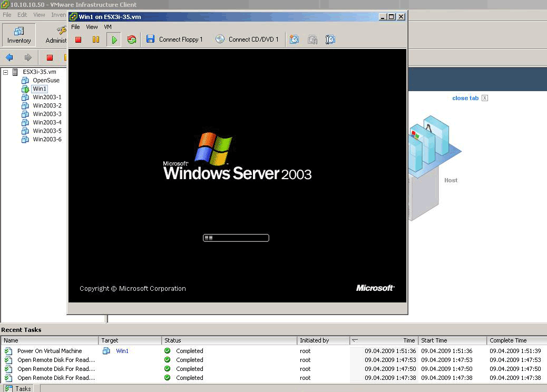The image size is (547, 392).
Task: Click the Windows boot progress bar
Action: tap(236, 238)
